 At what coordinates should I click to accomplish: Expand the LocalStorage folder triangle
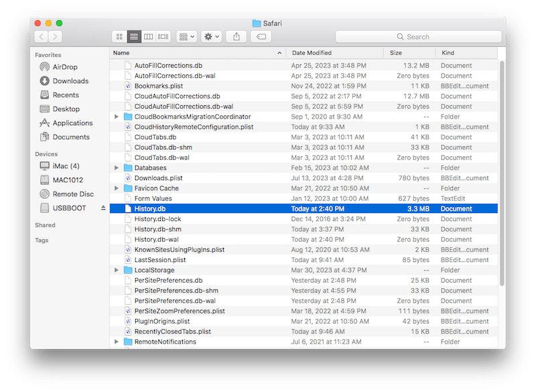tap(117, 270)
